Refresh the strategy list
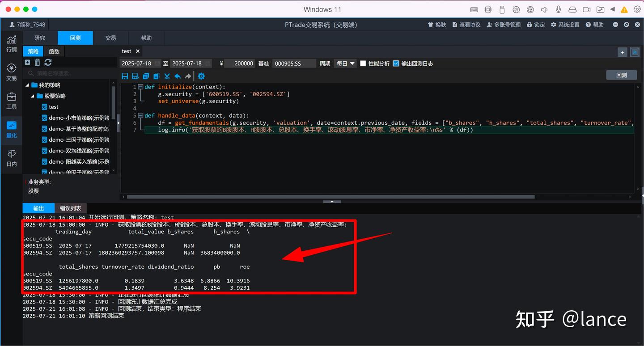The height and width of the screenshot is (346, 644). [x=48, y=62]
